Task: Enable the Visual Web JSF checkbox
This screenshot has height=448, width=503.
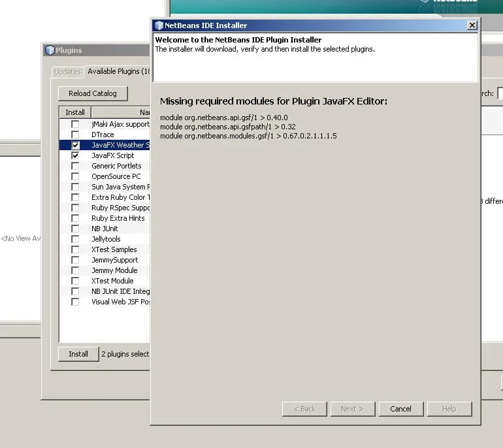Action: pos(75,302)
